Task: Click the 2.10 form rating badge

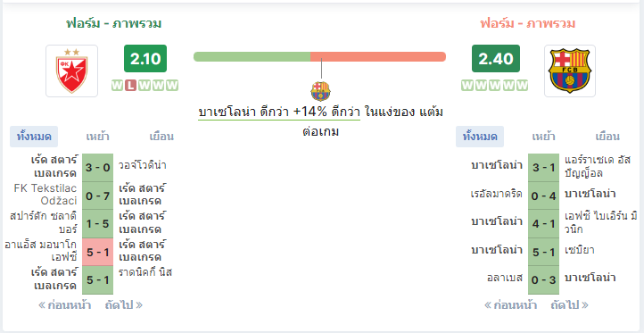Action: point(145,59)
